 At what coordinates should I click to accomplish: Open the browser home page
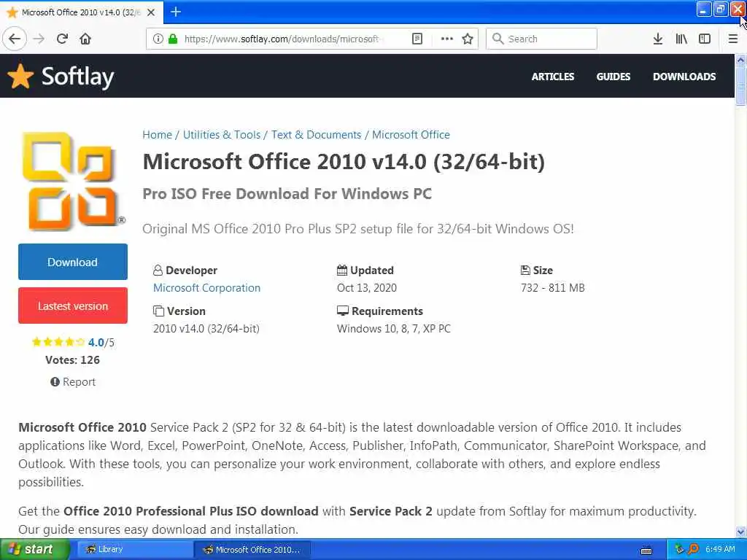[x=85, y=39]
